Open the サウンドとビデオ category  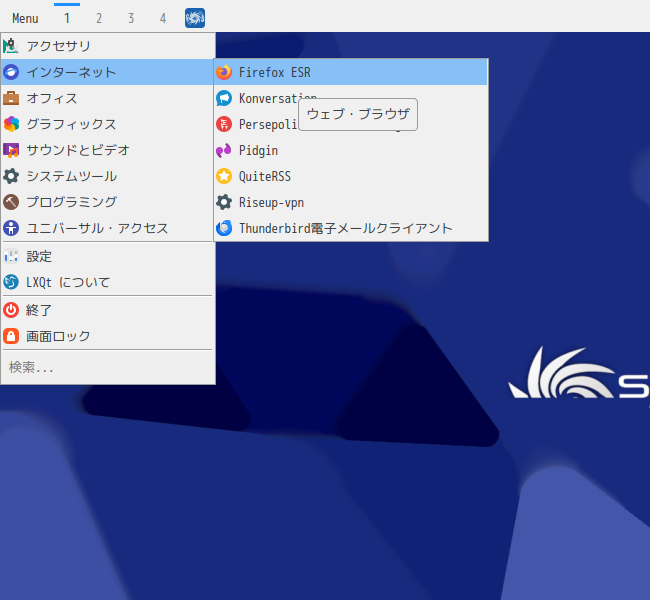pyautogui.click(x=107, y=150)
